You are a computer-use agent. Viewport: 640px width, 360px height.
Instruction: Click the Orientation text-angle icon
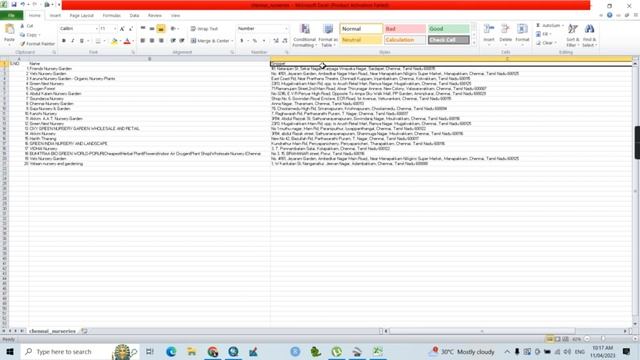[174, 29]
